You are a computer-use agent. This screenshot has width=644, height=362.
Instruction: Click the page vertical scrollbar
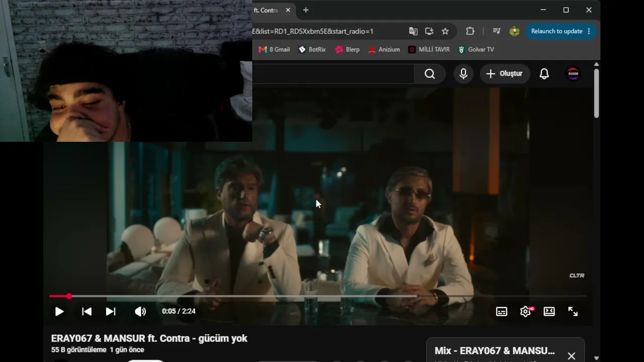(597, 94)
